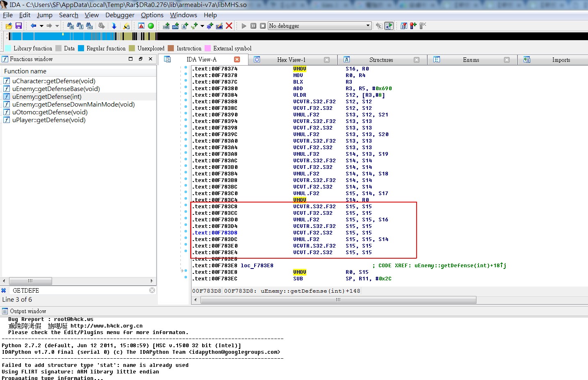Click the blue down arrow jump icon
588x380 pixels.
[114, 26]
